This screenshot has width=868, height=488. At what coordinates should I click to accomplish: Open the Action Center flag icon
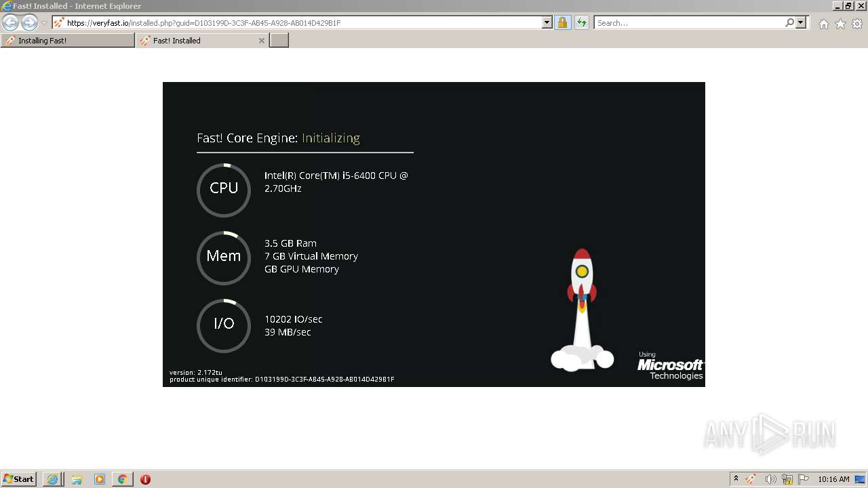804,479
